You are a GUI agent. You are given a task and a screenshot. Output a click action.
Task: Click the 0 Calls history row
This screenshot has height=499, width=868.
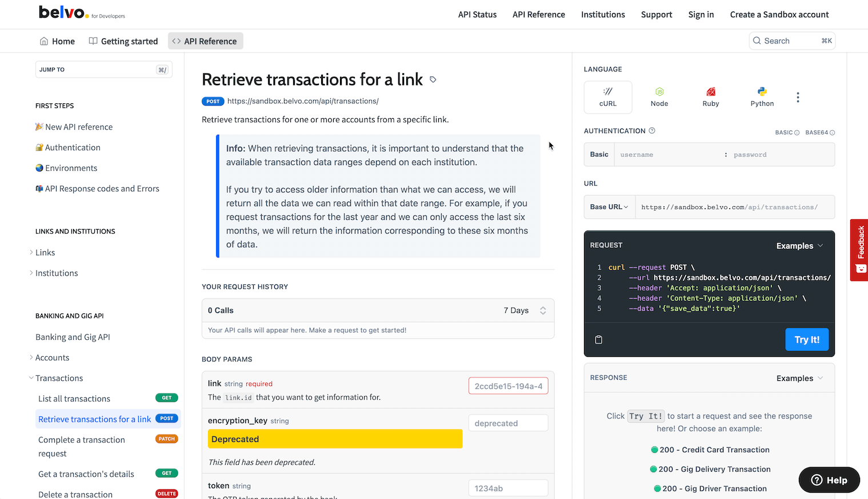(x=378, y=311)
